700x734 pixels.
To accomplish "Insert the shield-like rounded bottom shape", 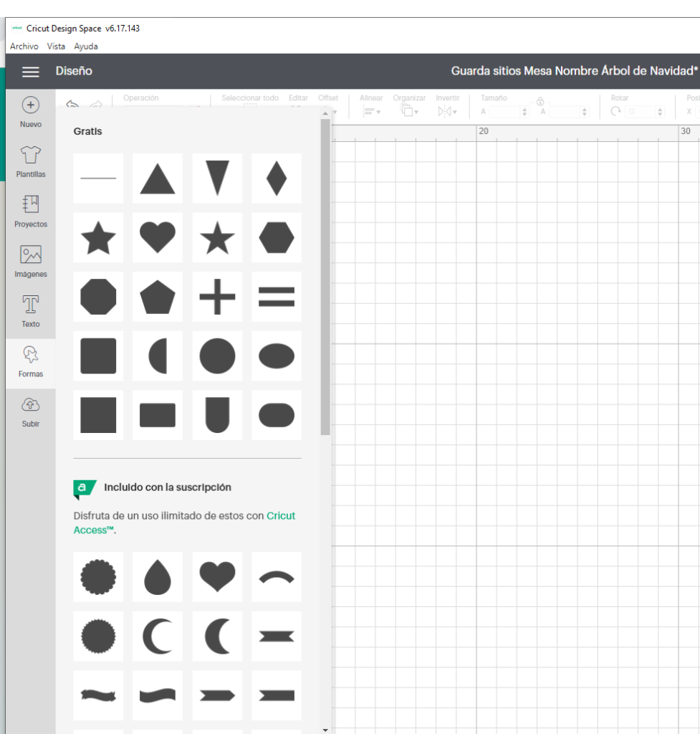I will (217, 415).
